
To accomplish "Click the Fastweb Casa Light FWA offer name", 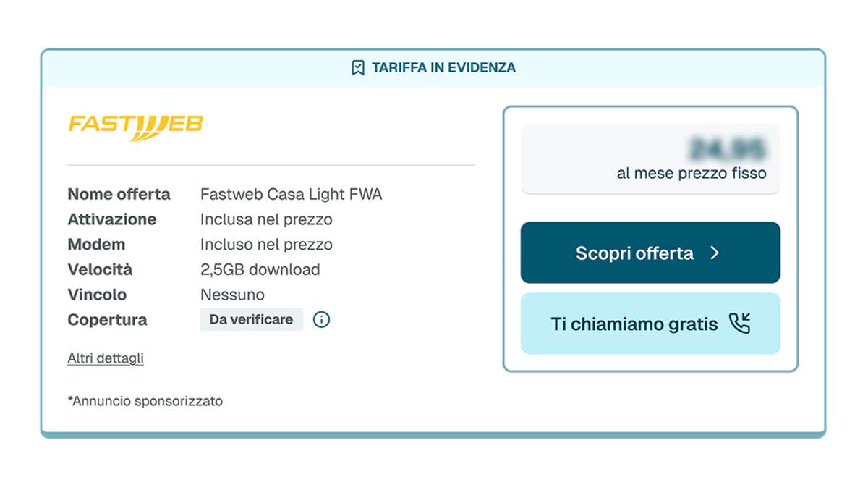I will click(x=291, y=194).
